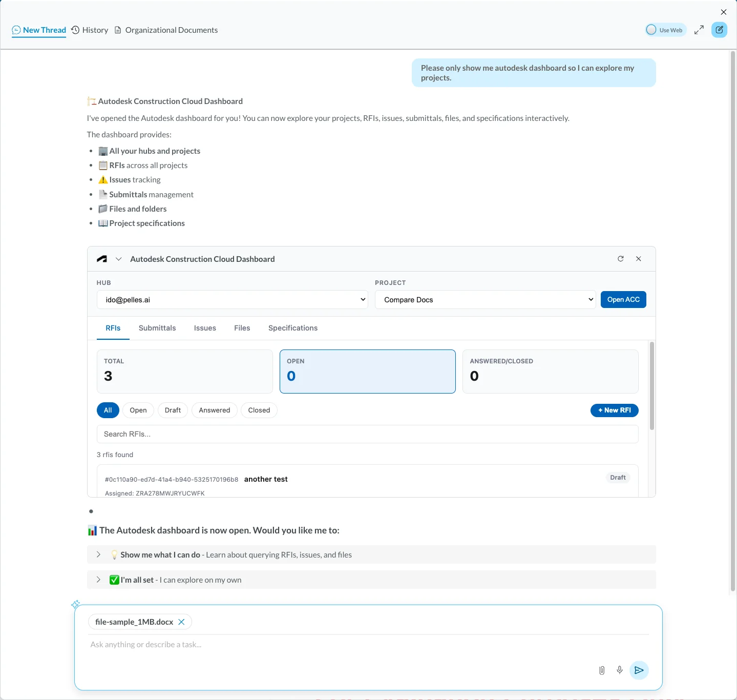Click the Search RFIs input field

point(367,434)
